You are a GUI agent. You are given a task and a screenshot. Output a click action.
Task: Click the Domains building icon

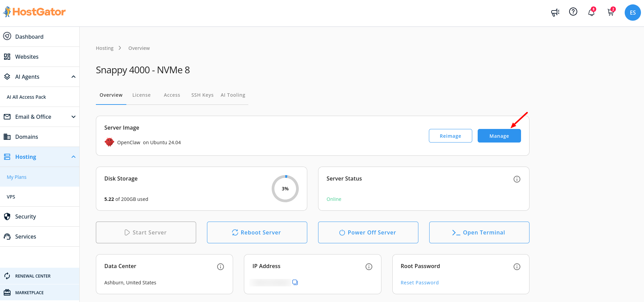click(x=7, y=137)
